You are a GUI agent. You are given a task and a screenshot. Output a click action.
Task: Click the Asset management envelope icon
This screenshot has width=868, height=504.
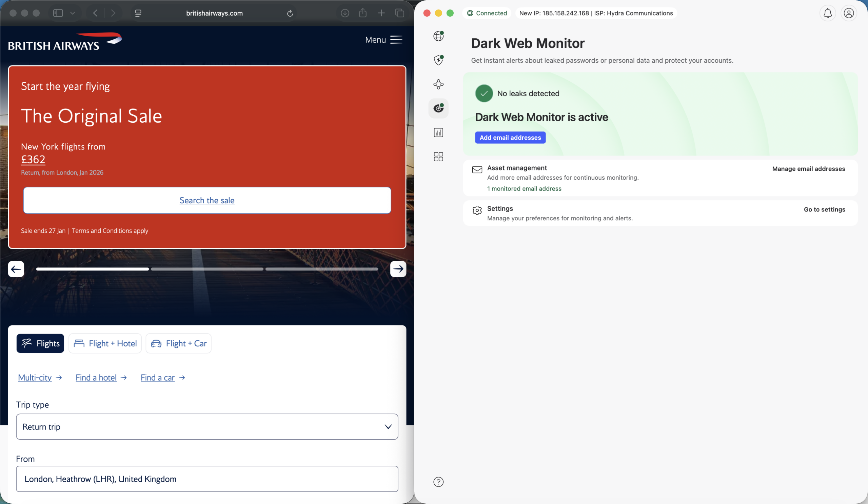[x=477, y=169]
